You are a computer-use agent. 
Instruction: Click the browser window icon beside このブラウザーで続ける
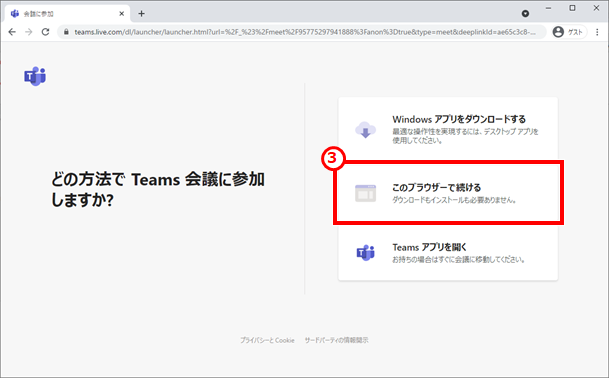coord(365,193)
